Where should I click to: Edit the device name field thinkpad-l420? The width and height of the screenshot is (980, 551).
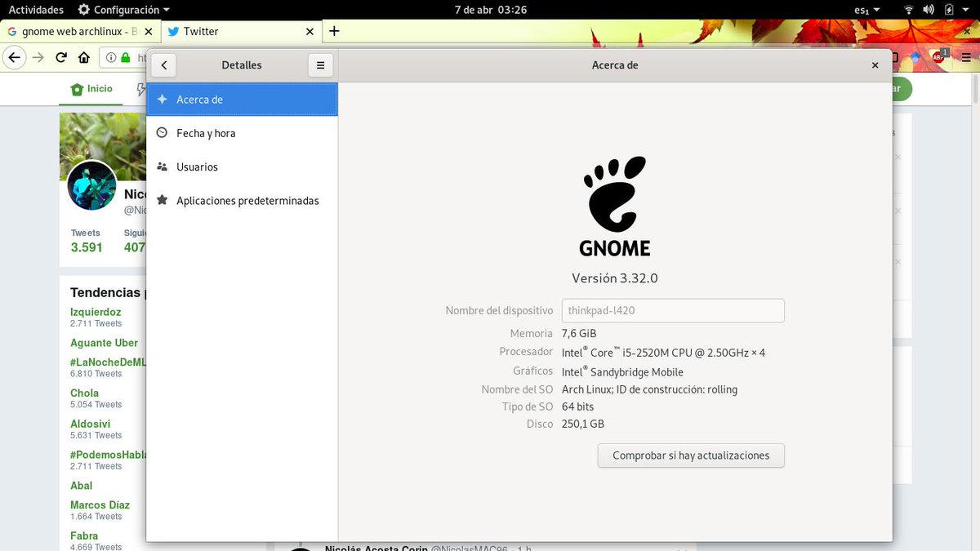point(673,310)
